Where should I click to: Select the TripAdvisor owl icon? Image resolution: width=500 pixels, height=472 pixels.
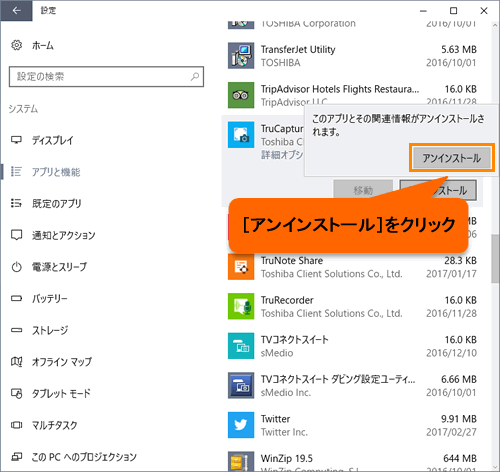pos(241,95)
